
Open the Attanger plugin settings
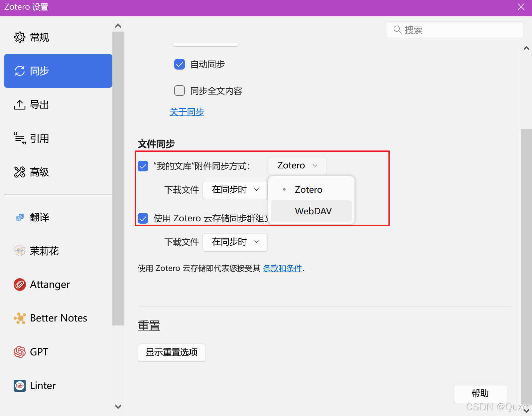58,285
